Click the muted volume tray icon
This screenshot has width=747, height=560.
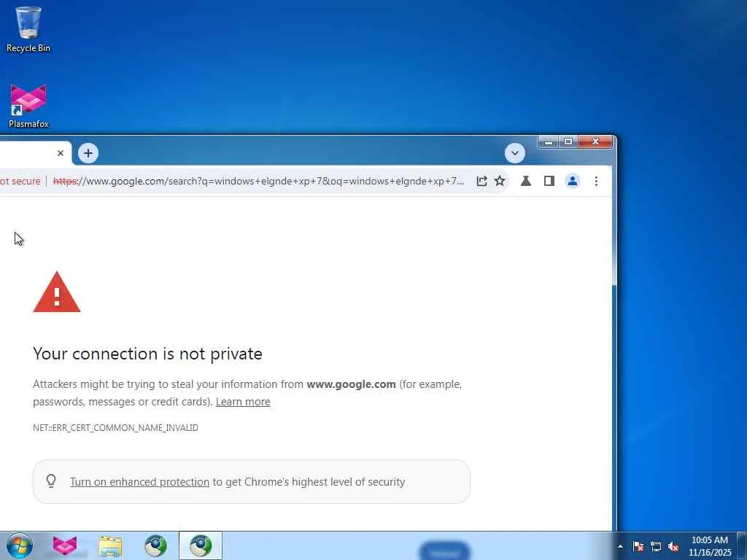click(x=673, y=546)
